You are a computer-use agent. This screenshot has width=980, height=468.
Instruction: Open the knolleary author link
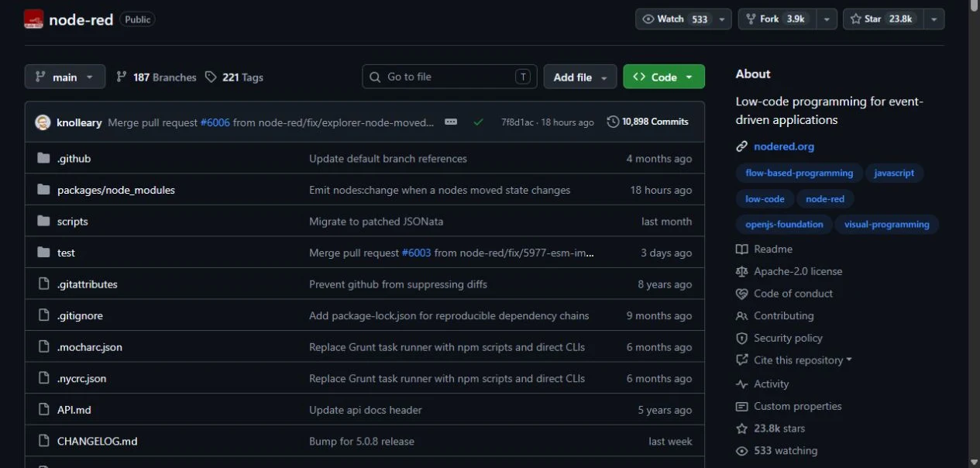click(79, 122)
